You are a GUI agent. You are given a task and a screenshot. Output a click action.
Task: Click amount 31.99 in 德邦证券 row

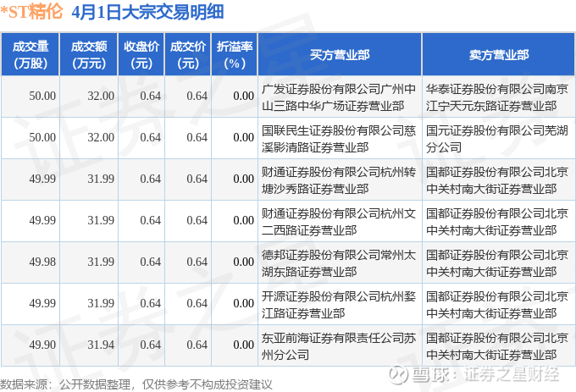click(x=101, y=262)
